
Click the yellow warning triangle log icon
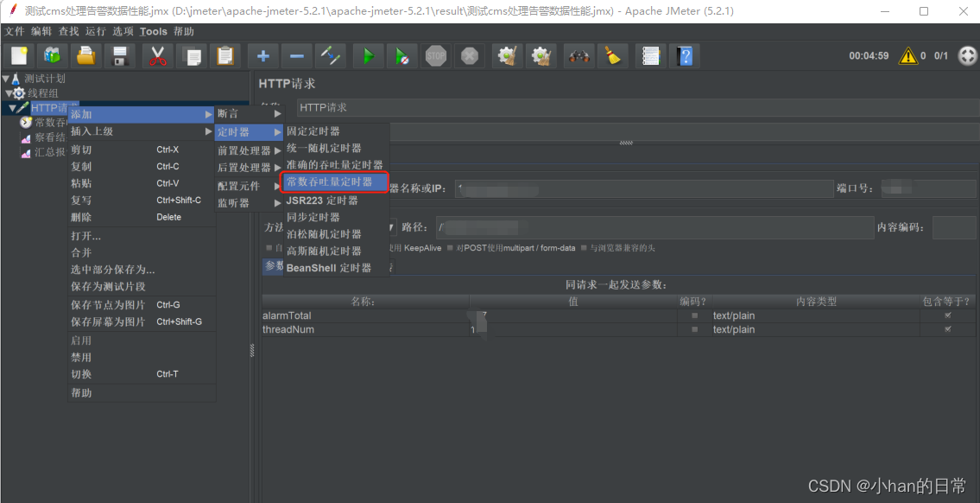907,56
